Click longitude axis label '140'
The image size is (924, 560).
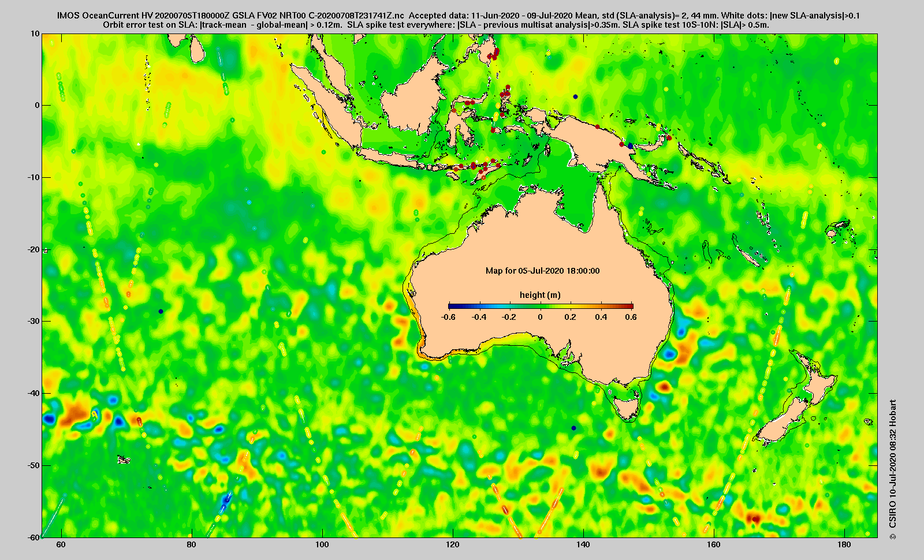point(583,544)
